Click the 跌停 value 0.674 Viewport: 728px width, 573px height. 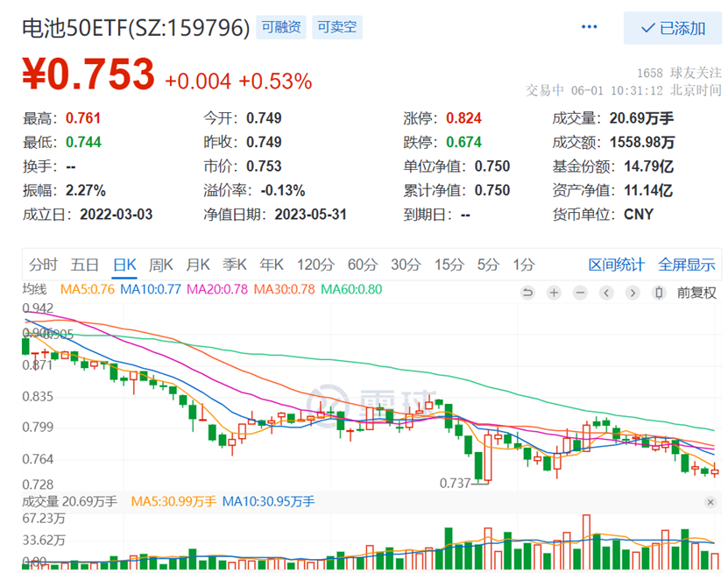click(x=463, y=142)
